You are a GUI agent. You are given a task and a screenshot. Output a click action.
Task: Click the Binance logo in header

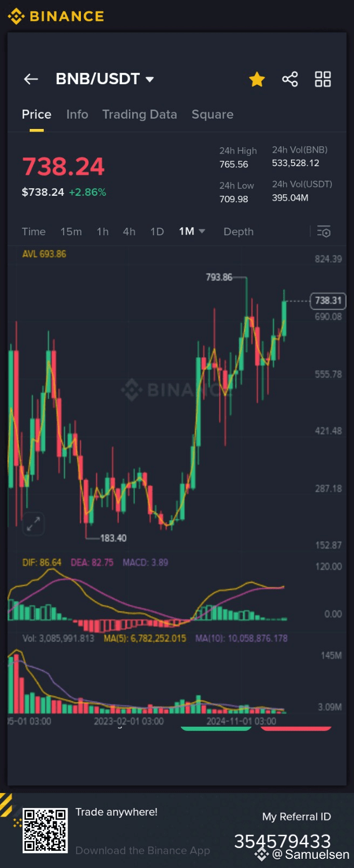(56, 17)
